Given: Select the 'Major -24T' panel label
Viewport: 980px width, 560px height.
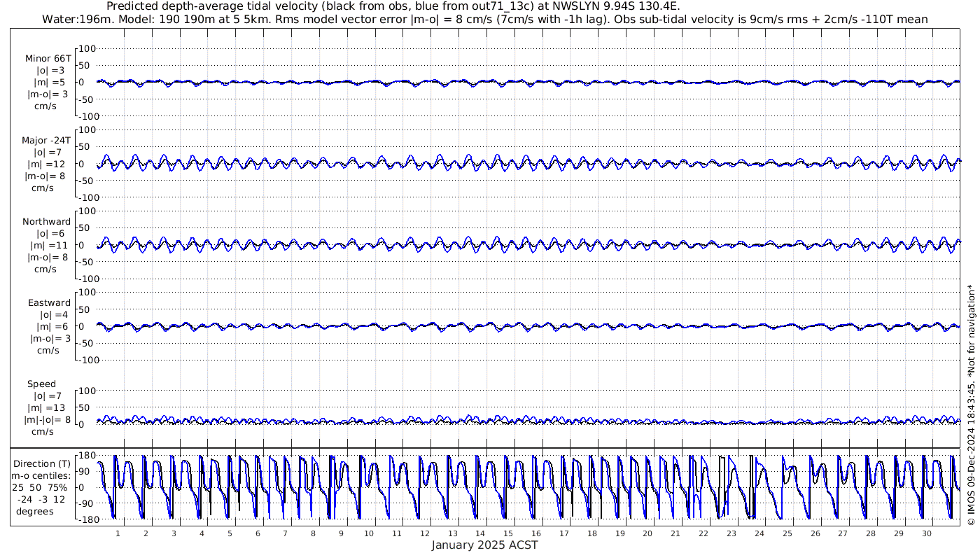Looking at the screenshot, I should click(x=46, y=140).
